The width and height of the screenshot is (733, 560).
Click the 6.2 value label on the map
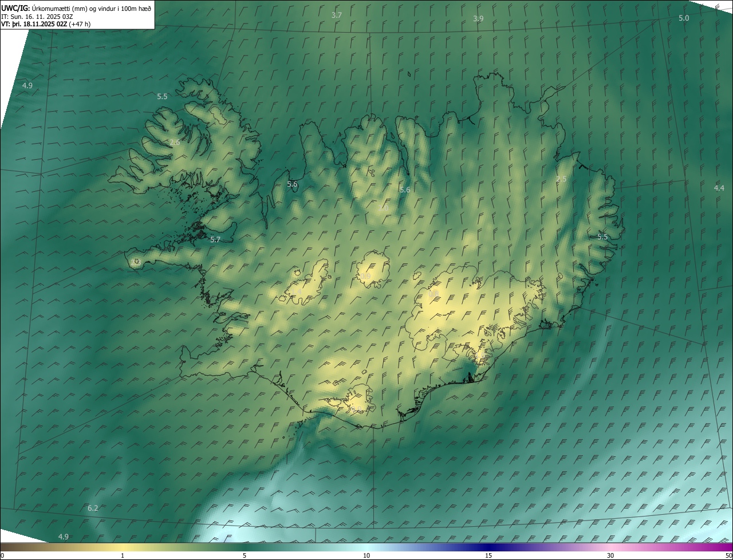coord(93,508)
